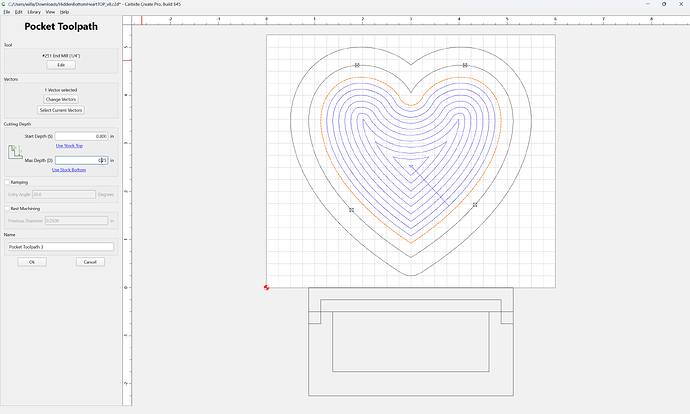Select the lower-right tab marker on heart

475,205
